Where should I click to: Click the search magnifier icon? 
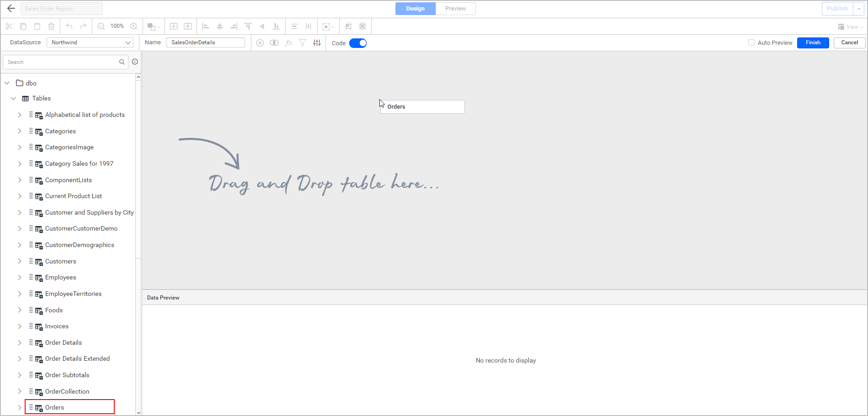tap(122, 62)
